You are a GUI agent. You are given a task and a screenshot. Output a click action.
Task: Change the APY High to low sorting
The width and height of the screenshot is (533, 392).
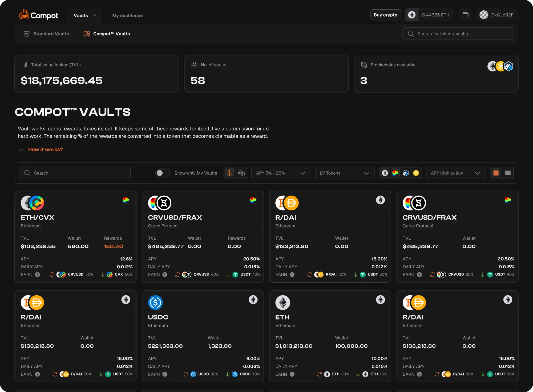click(456, 173)
